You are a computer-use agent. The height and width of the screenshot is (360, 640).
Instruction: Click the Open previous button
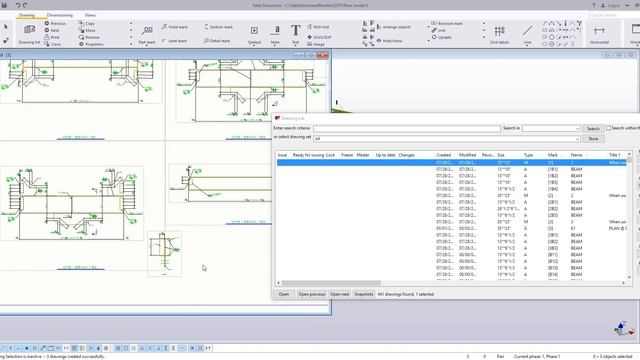pos(311,294)
